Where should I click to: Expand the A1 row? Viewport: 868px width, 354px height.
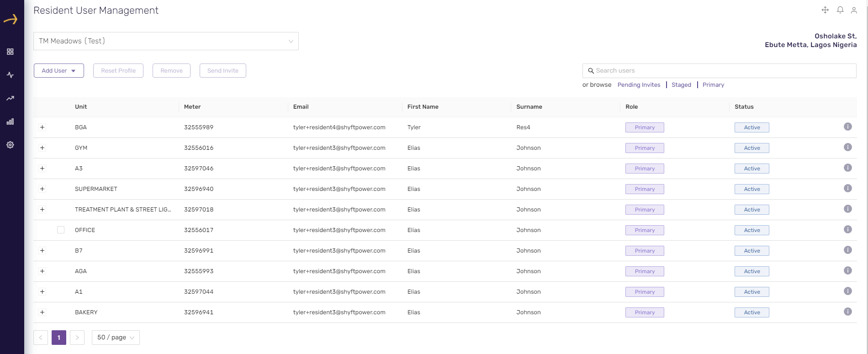[42, 291]
